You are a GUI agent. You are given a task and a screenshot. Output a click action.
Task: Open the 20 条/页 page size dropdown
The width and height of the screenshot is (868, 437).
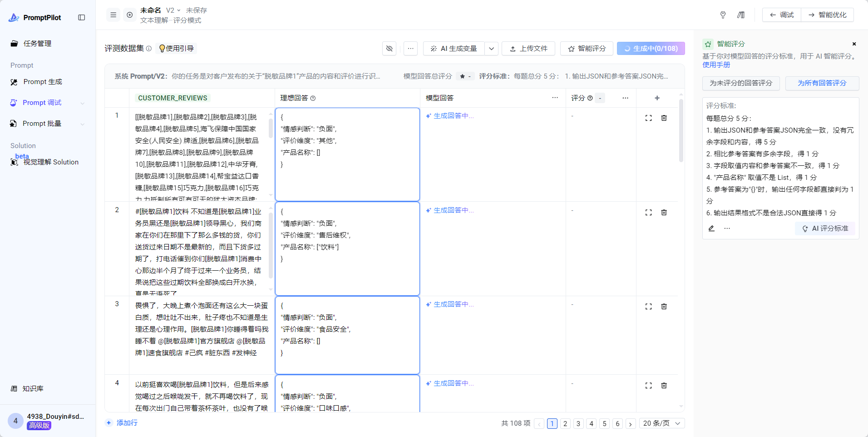tap(662, 423)
